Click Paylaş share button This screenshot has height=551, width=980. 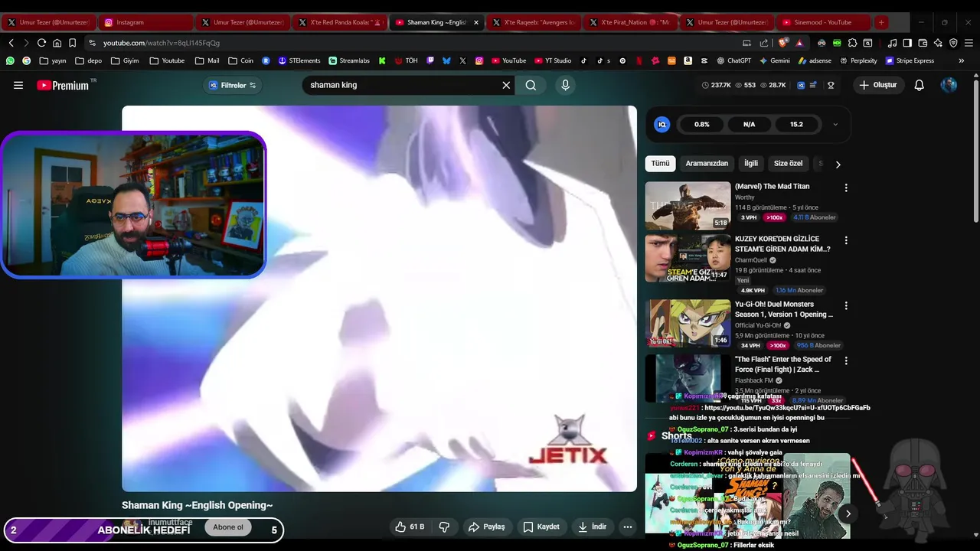pos(487,527)
